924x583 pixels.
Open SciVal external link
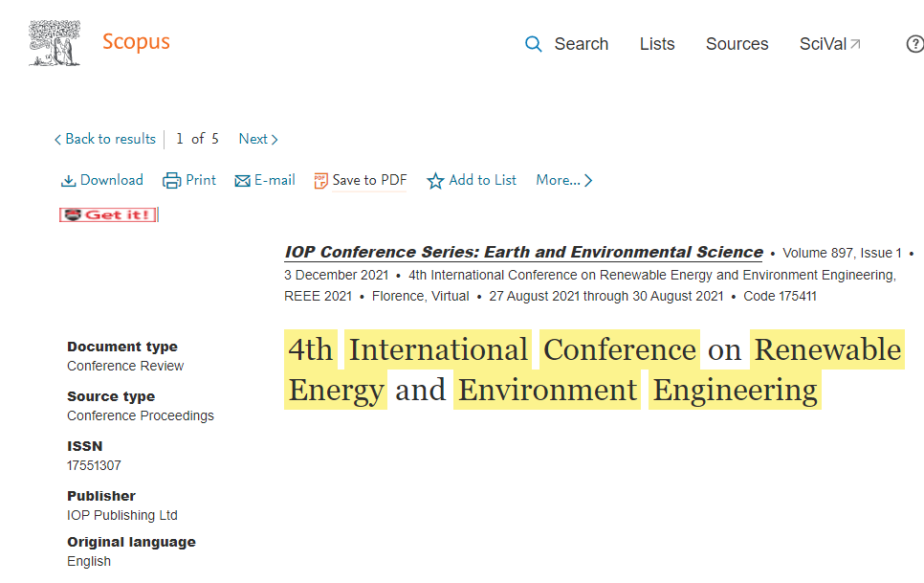coord(829,44)
